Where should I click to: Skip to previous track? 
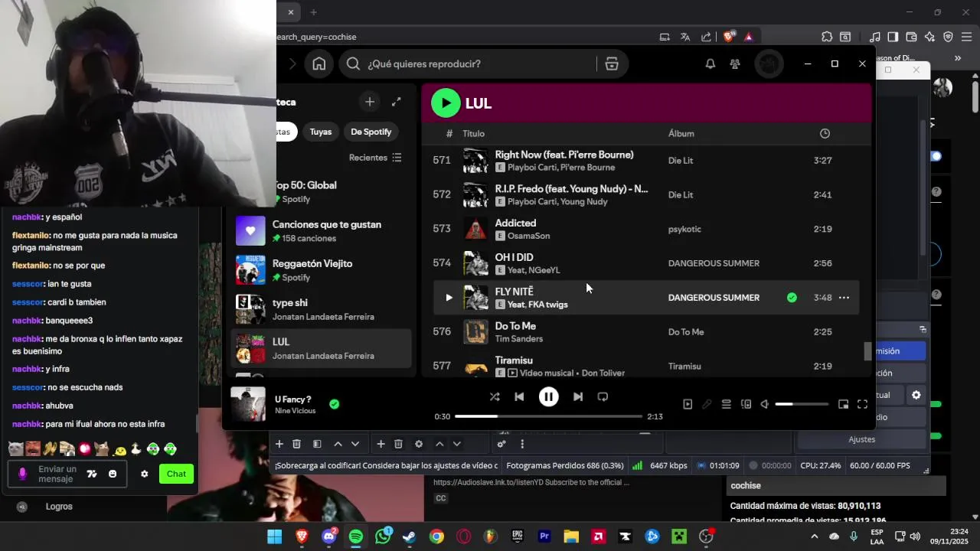tap(519, 396)
